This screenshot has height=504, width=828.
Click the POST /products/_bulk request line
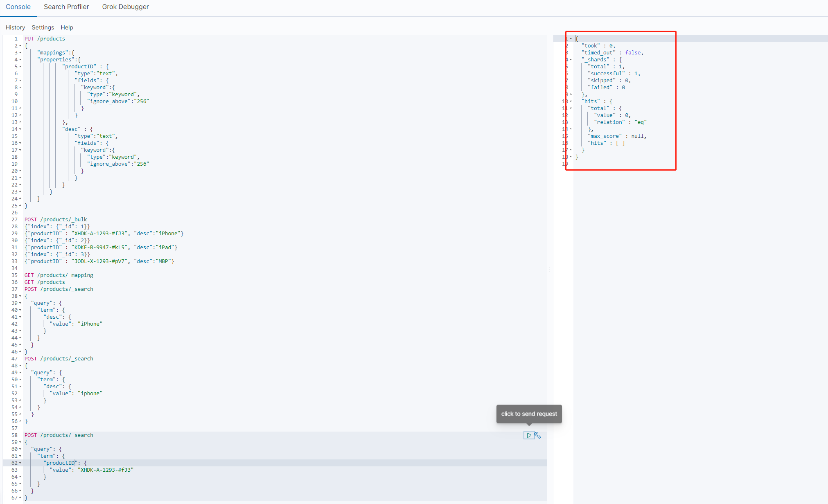(56, 220)
